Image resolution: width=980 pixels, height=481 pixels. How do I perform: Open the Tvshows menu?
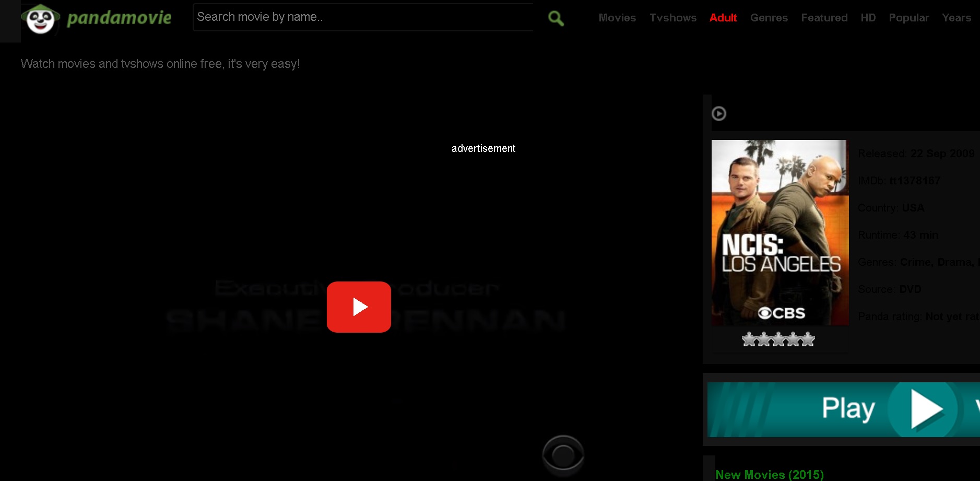pyautogui.click(x=673, y=18)
